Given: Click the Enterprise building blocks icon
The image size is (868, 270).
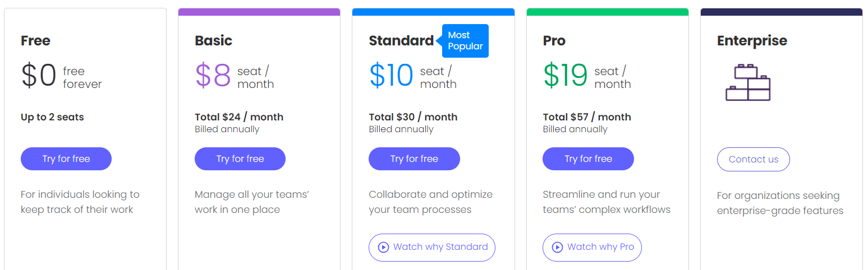Looking at the screenshot, I should [x=748, y=82].
